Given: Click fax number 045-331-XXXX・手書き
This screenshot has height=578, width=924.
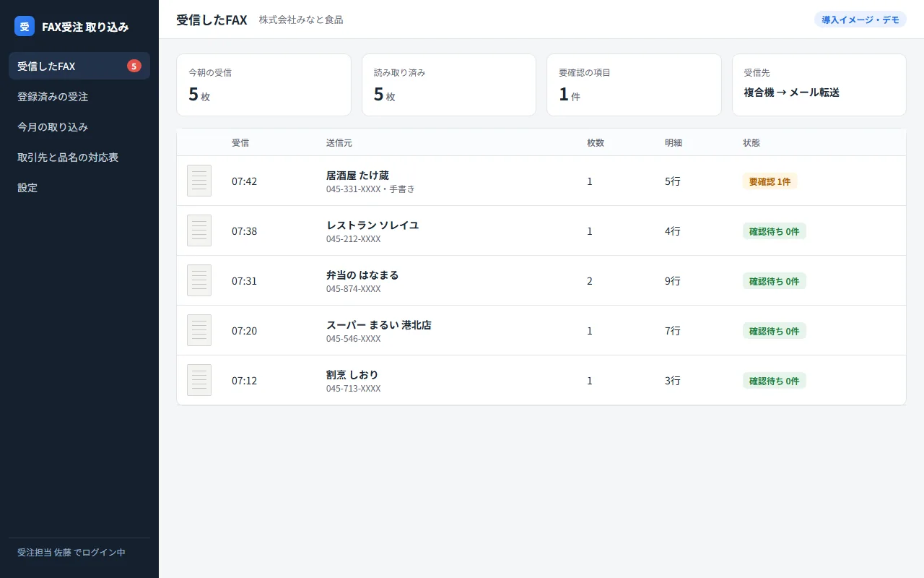Looking at the screenshot, I should pyautogui.click(x=370, y=189).
